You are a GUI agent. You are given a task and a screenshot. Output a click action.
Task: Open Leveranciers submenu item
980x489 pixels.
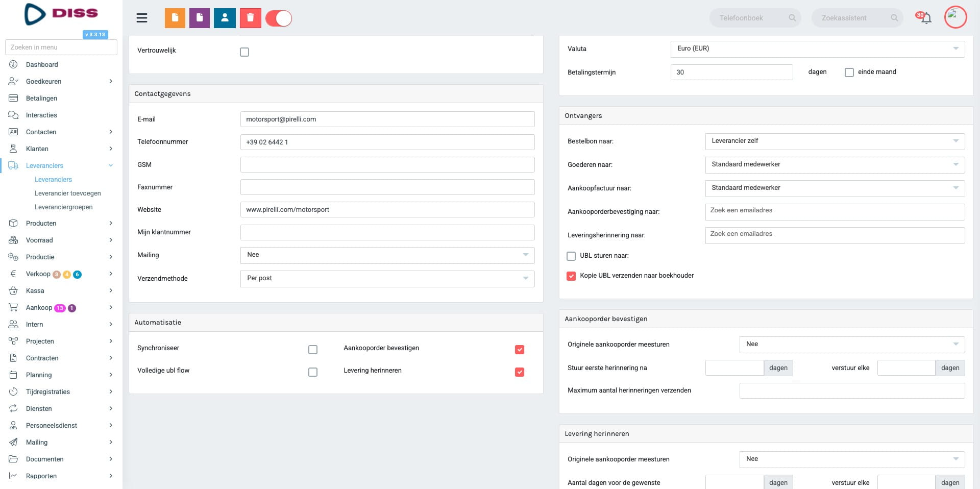53,180
